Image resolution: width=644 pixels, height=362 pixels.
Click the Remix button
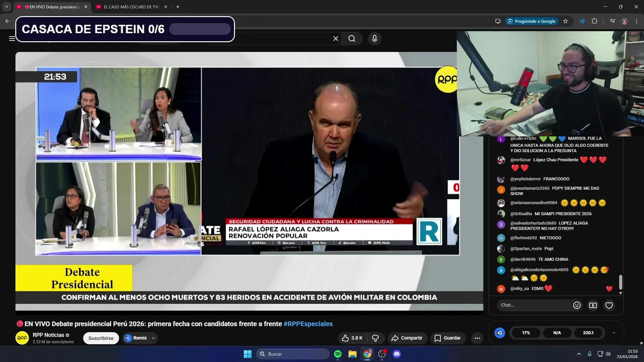(136, 338)
